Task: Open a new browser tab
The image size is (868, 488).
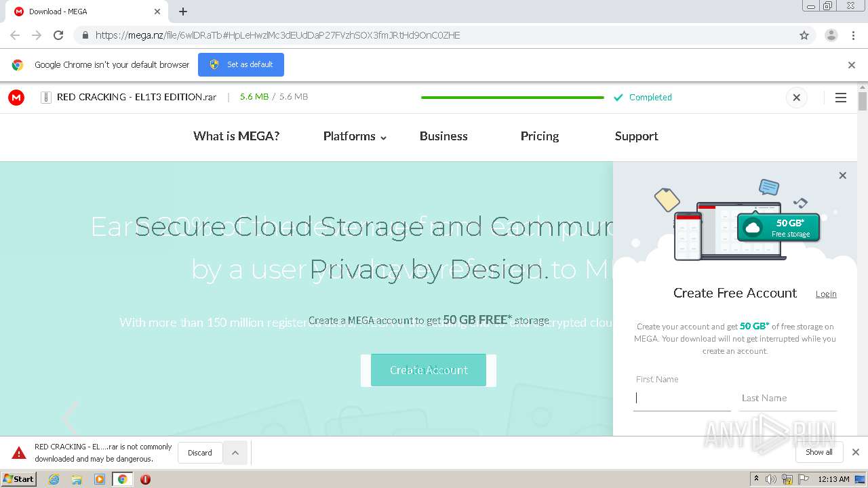Action: 183,12
